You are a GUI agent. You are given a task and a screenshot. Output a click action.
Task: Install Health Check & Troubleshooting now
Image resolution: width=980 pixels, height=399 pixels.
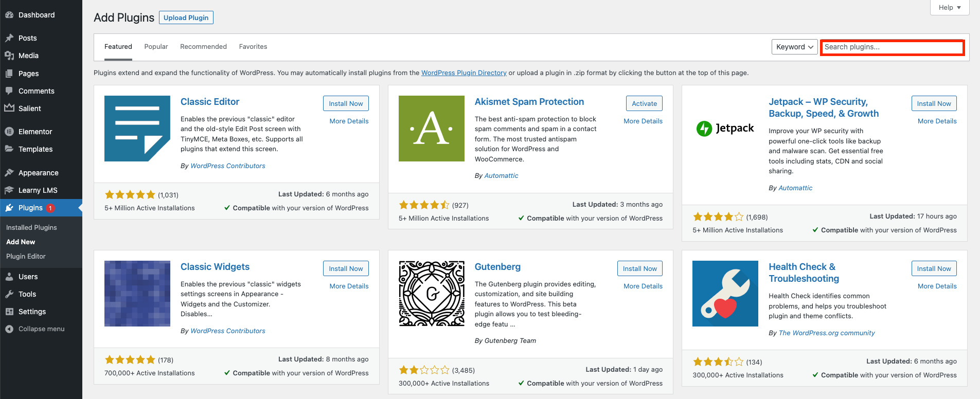[934, 268]
